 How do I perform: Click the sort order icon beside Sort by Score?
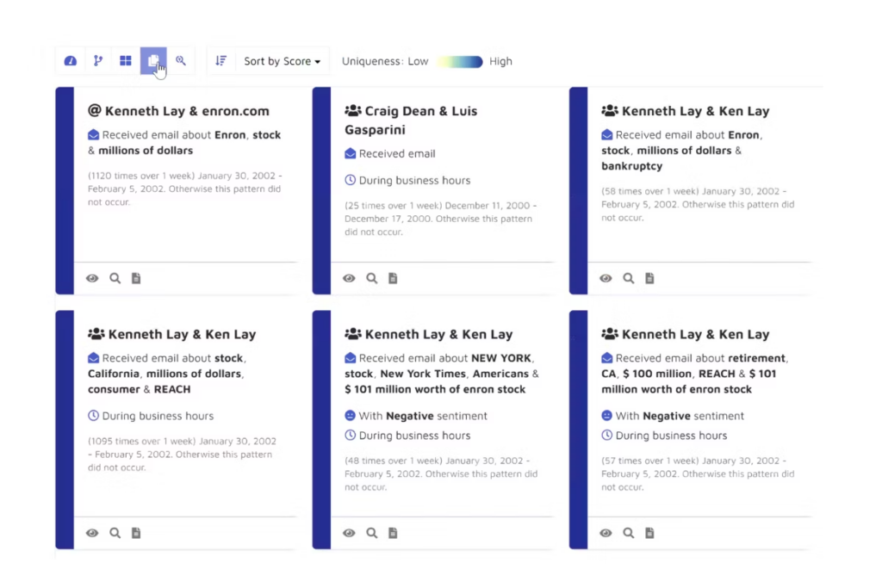click(220, 60)
